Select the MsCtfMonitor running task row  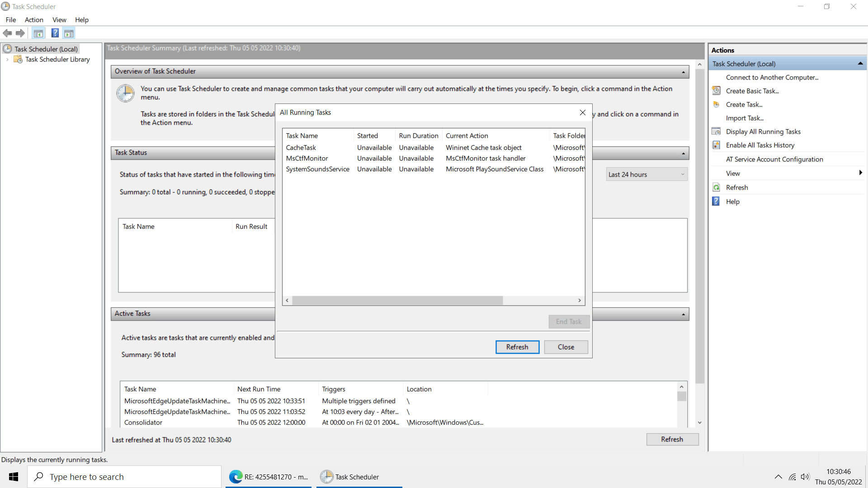click(307, 159)
